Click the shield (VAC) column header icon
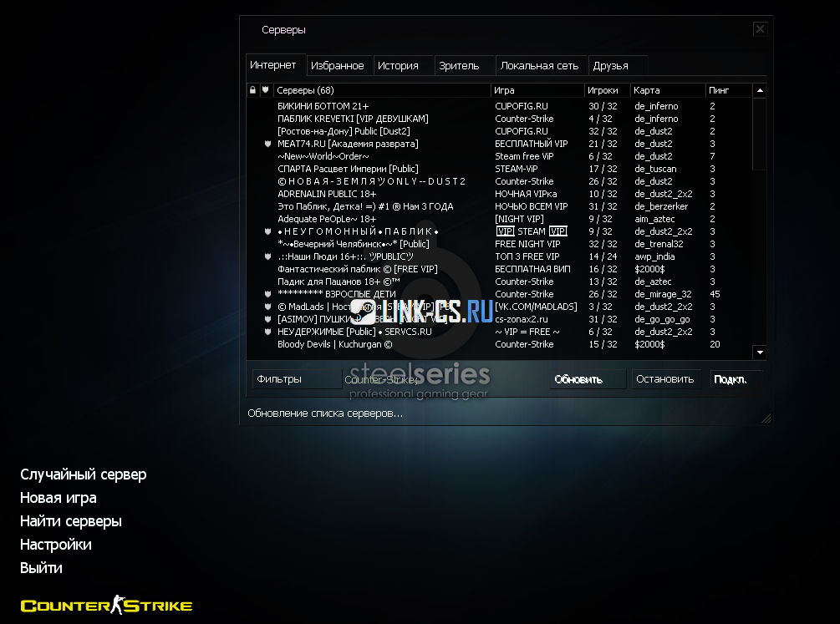This screenshot has height=624, width=840. click(x=266, y=90)
